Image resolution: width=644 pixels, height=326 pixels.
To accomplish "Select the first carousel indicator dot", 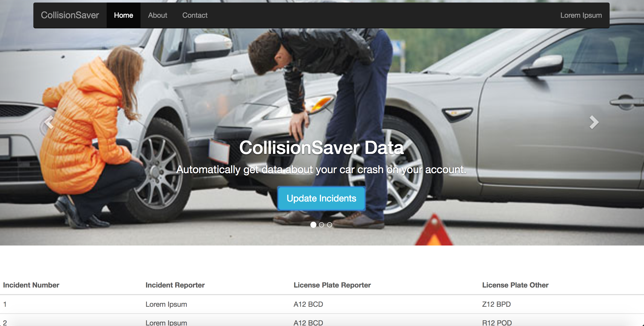I will tap(313, 225).
